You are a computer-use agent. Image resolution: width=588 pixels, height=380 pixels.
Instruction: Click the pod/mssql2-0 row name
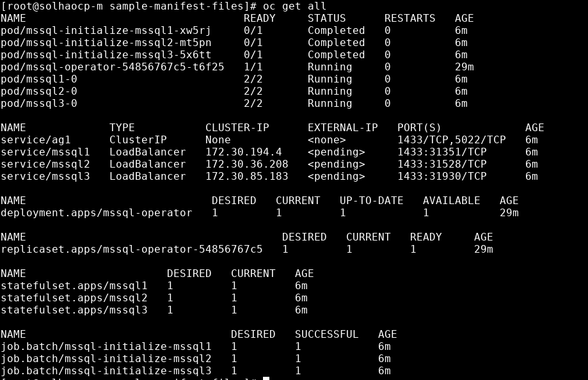pos(39,91)
